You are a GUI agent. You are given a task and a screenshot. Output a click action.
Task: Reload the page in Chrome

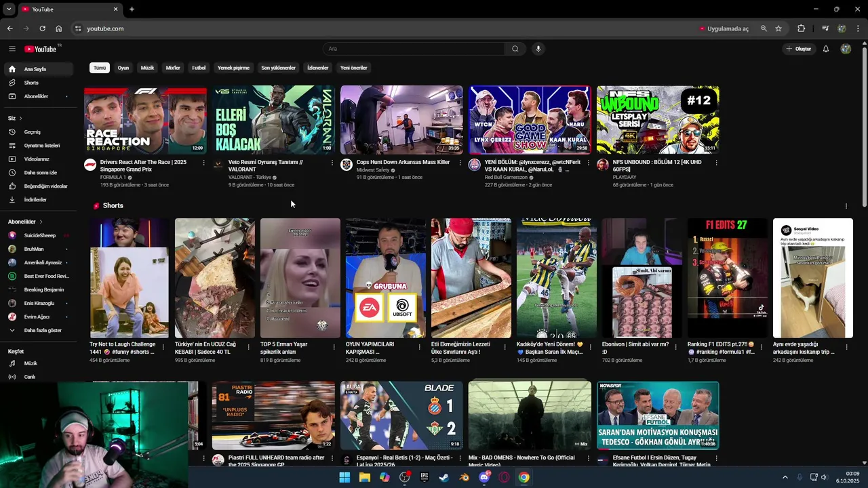coord(42,28)
